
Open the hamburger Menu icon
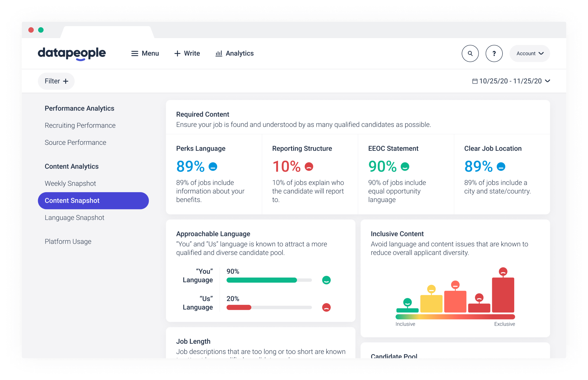(135, 53)
